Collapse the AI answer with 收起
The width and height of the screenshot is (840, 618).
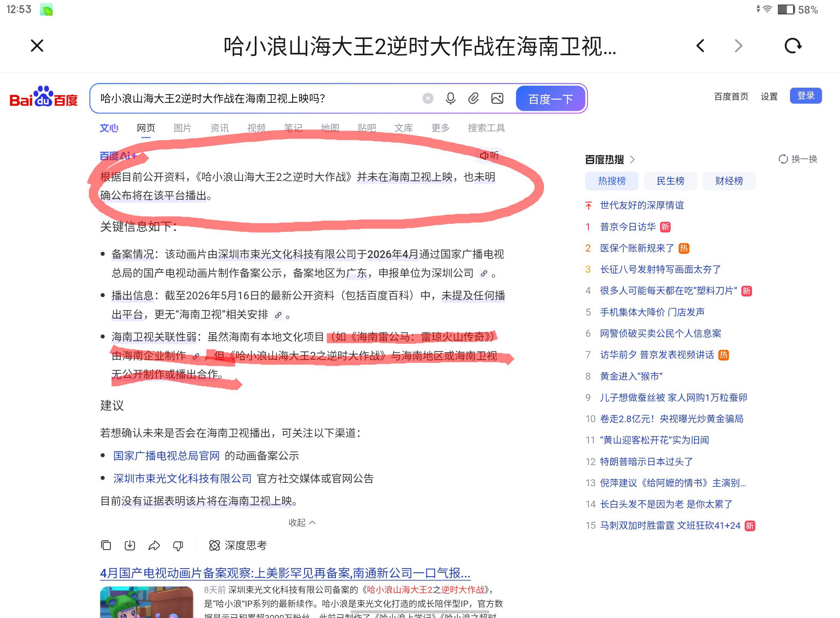pos(302,523)
